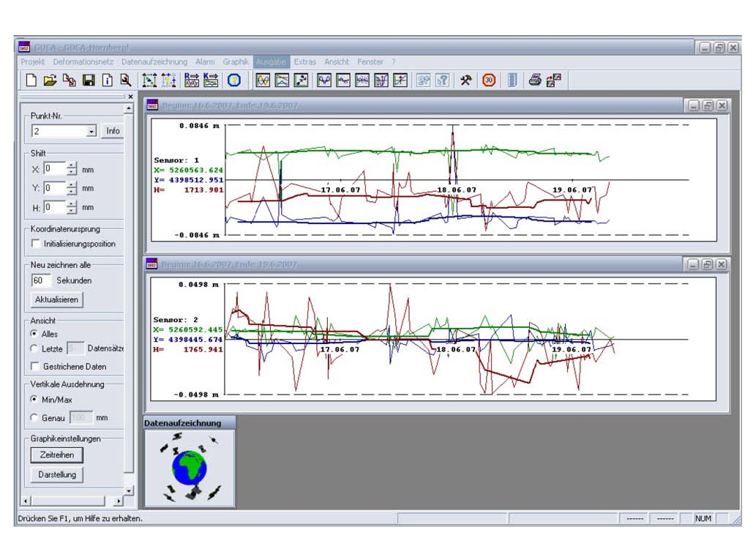This screenshot has width=756, height=538.
Task: Click the green square network points icon
Action: (149, 81)
